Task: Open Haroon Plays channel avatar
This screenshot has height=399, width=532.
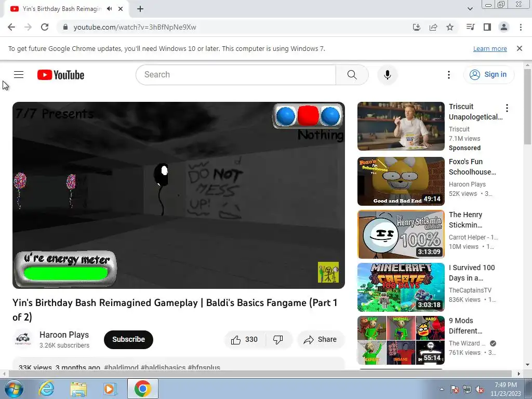Action: 23,339
